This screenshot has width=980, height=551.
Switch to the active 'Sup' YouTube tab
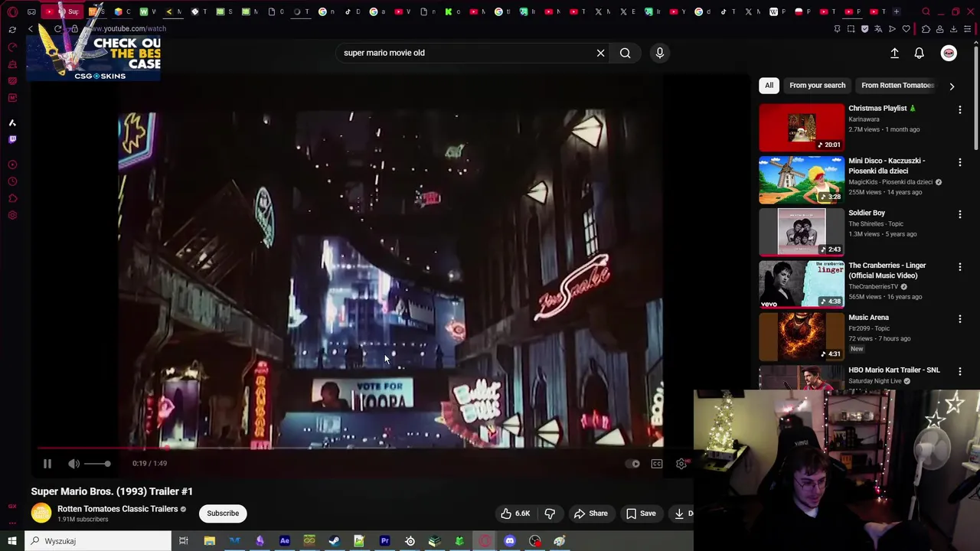64,11
